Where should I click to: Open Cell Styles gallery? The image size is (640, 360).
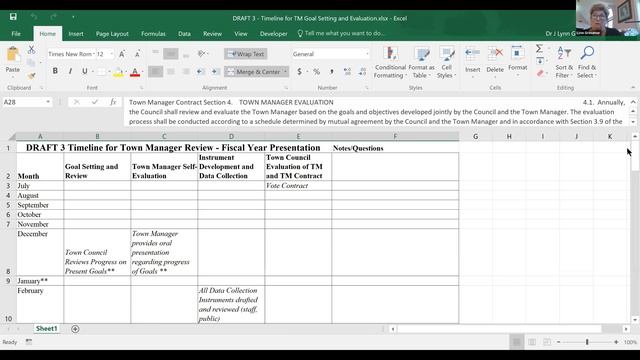pos(446,62)
